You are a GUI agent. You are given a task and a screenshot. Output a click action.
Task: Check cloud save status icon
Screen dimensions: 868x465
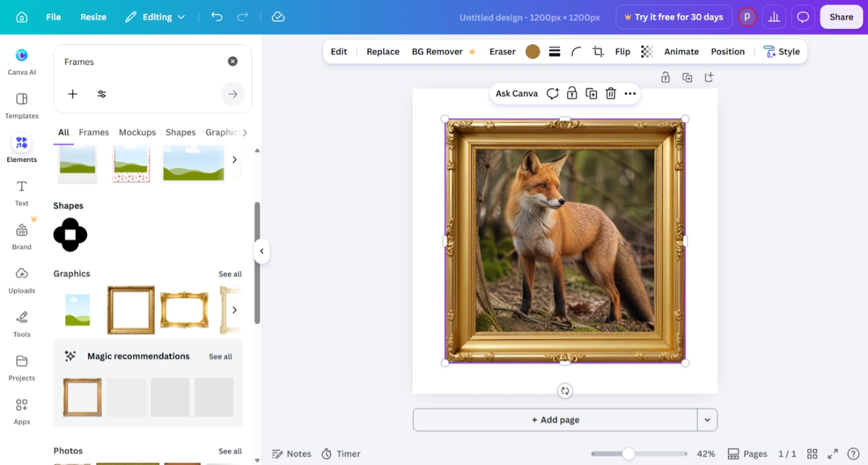click(x=278, y=17)
